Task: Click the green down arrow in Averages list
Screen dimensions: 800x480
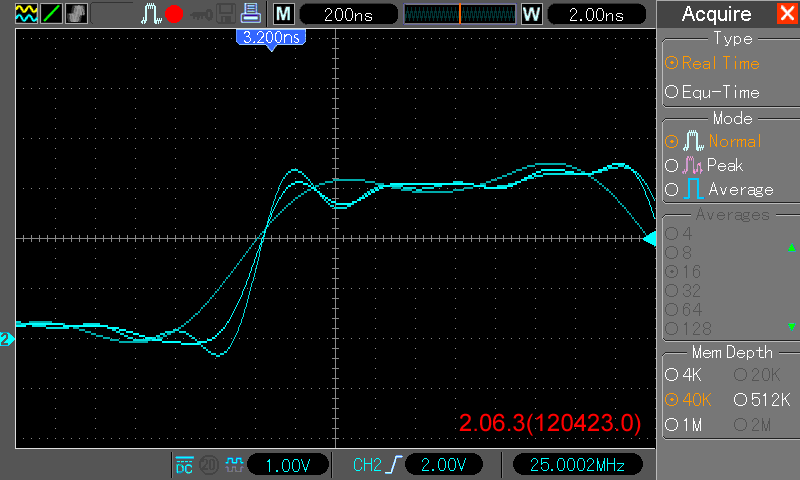Action: [791, 326]
